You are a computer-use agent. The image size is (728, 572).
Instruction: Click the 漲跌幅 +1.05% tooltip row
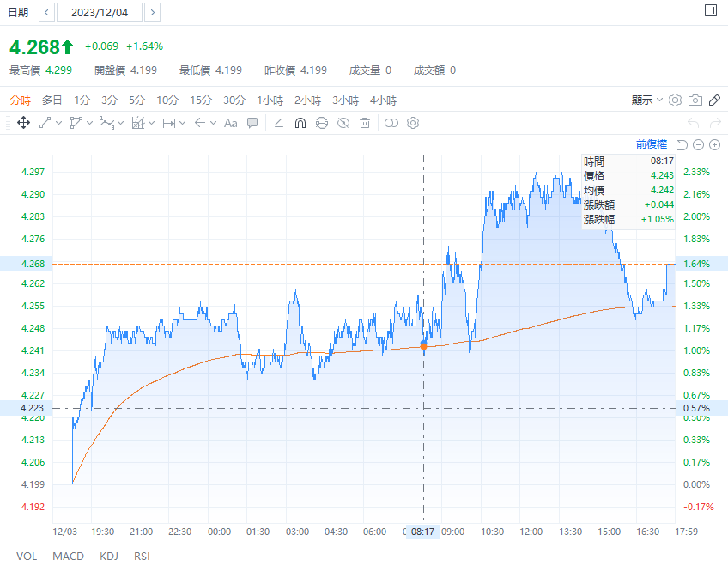click(628, 219)
